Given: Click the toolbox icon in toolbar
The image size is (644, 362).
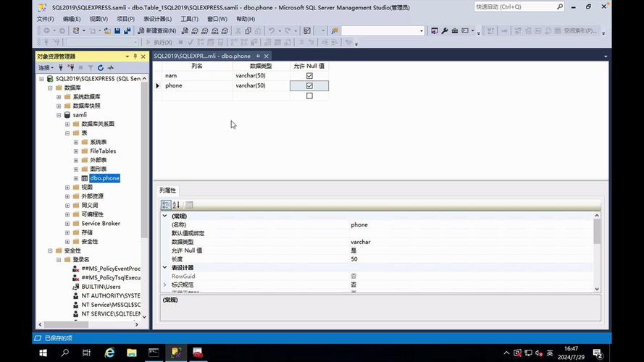Looking at the screenshot, I should click(x=455, y=31).
